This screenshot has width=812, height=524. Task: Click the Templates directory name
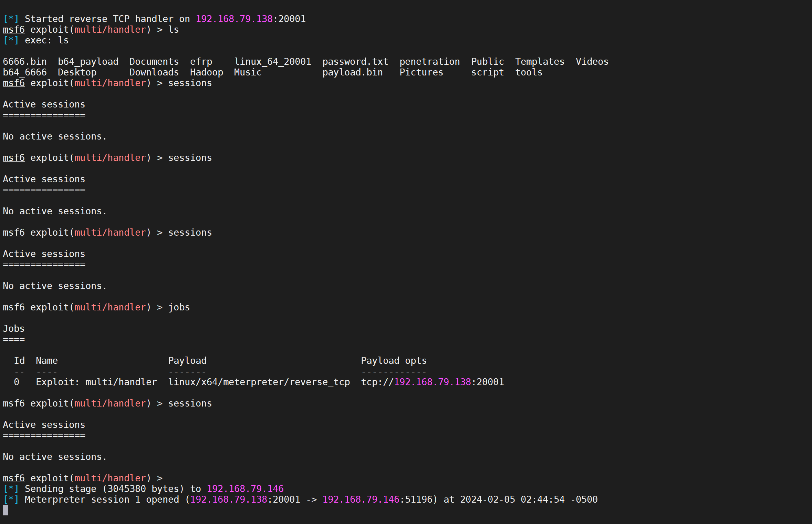click(540, 62)
